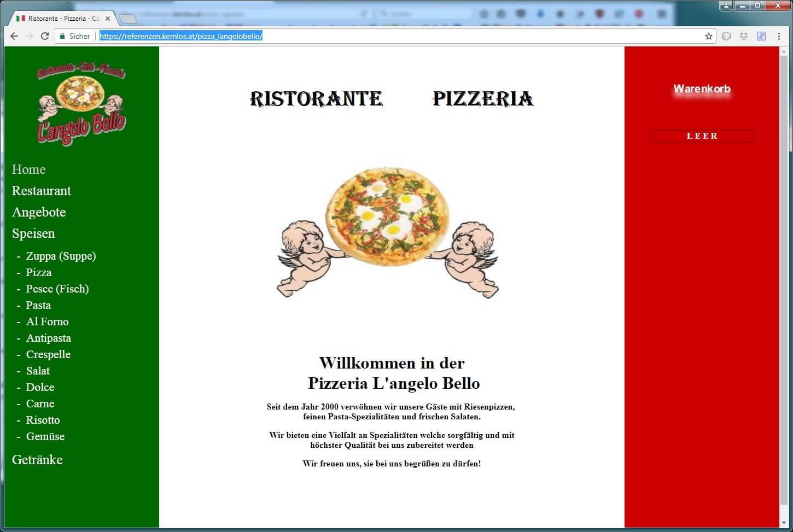
Task: Bookmark this page with the star icon
Action: tap(709, 36)
